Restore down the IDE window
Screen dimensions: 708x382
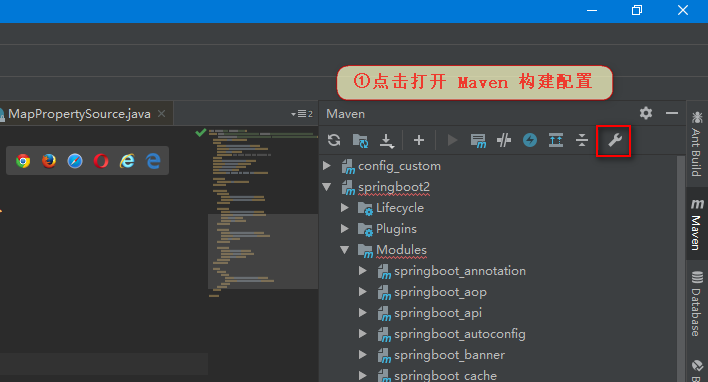(637, 10)
